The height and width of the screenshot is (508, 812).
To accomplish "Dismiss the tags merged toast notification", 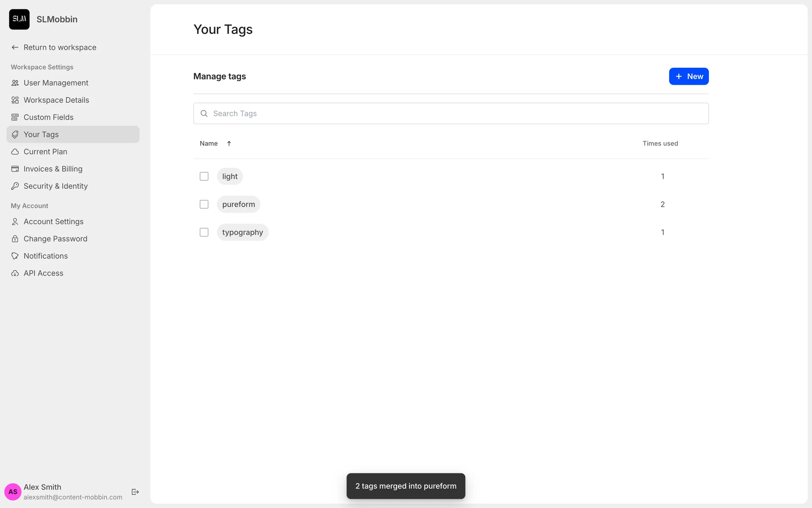I will (406, 486).
